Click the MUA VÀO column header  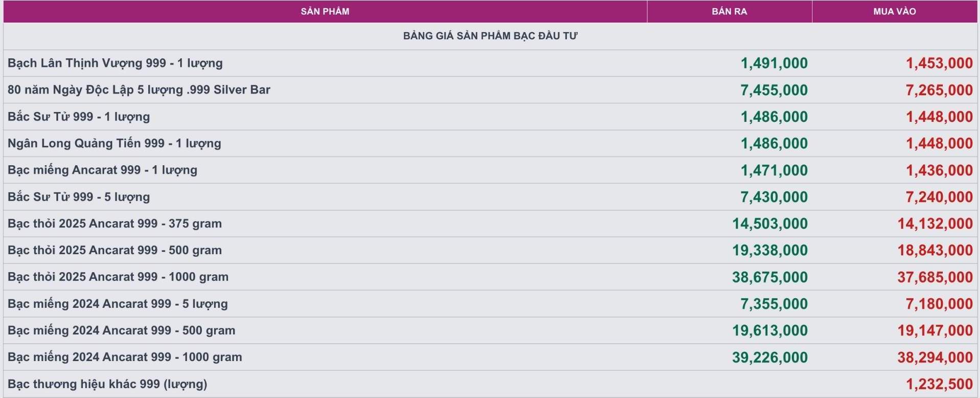click(x=895, y=11)
